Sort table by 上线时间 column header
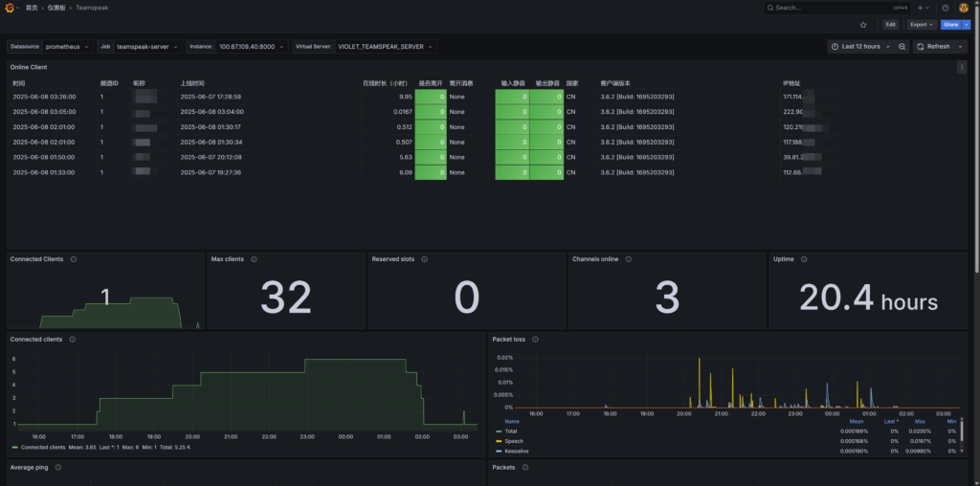 [191, 83]
